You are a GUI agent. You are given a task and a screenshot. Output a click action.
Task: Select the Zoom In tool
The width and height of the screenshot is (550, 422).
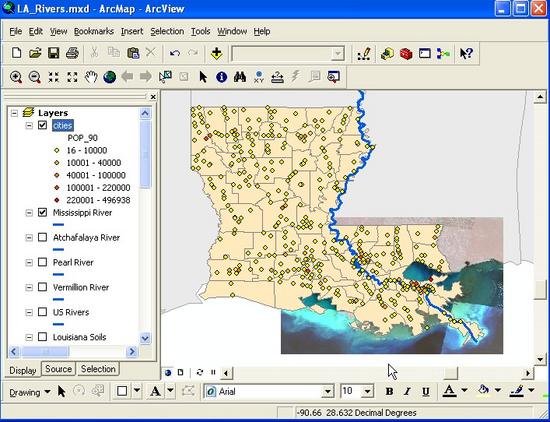(16, 77)
